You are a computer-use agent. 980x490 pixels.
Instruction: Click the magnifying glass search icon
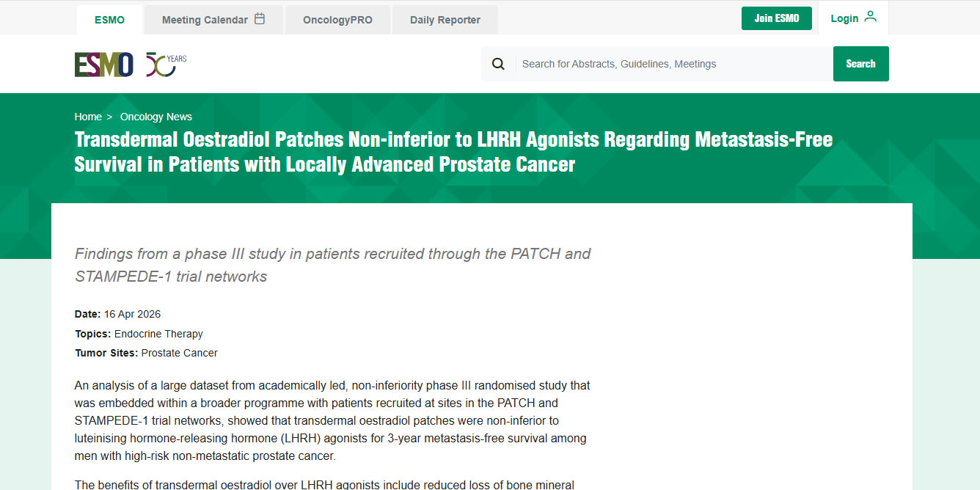point(498,64)
